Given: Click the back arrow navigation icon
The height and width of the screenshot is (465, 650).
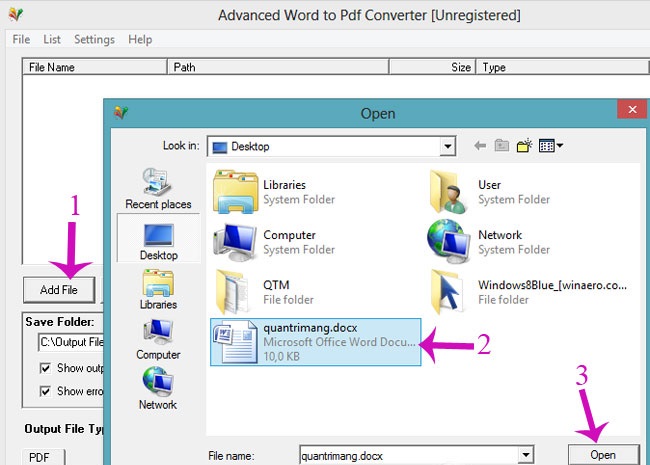Looking at the screenshot, I should click(480, 146).
